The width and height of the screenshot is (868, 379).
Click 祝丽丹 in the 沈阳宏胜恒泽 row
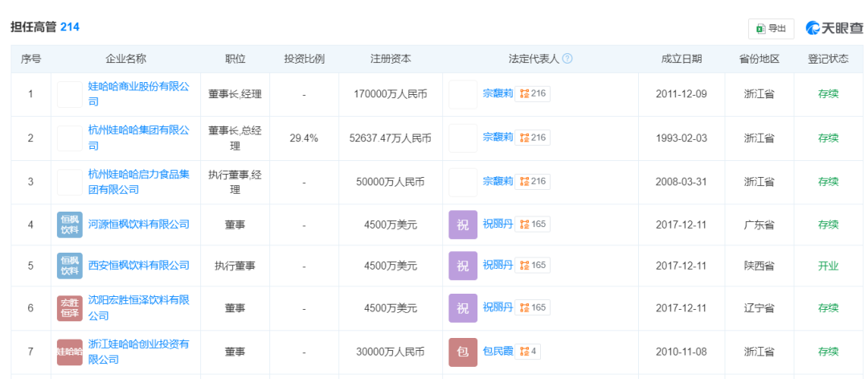497,307
